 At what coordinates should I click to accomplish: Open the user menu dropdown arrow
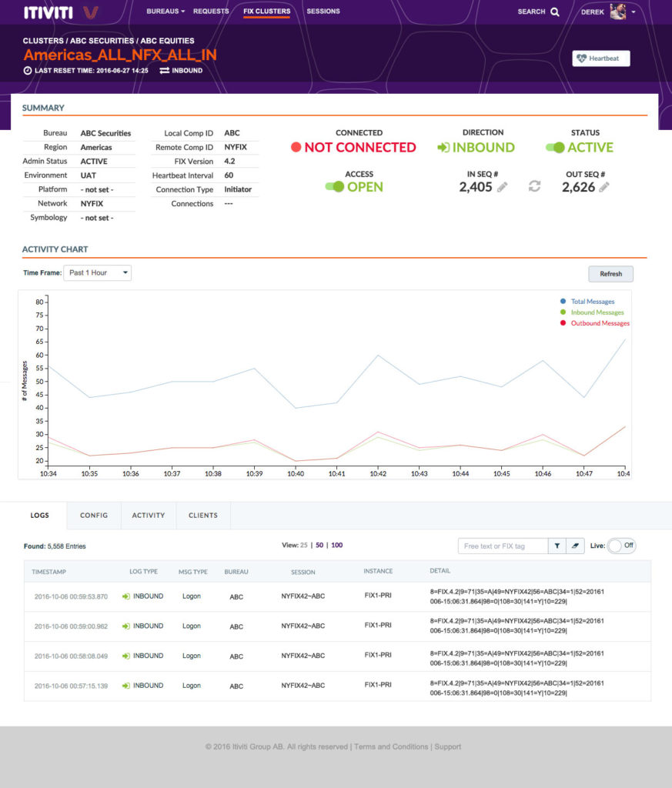(634, 12)
